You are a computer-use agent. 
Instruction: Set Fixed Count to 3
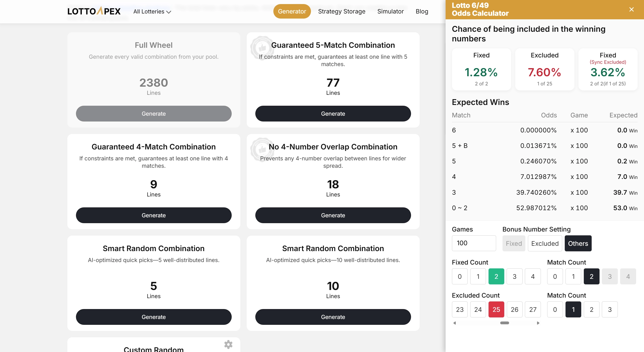click(515, 277)
